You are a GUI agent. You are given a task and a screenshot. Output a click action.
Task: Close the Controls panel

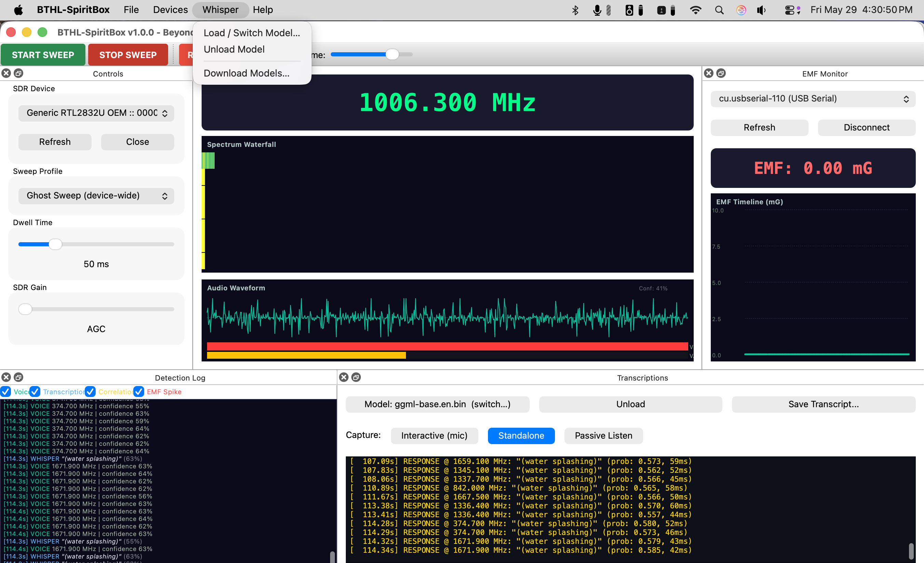(x=6, y=73)
